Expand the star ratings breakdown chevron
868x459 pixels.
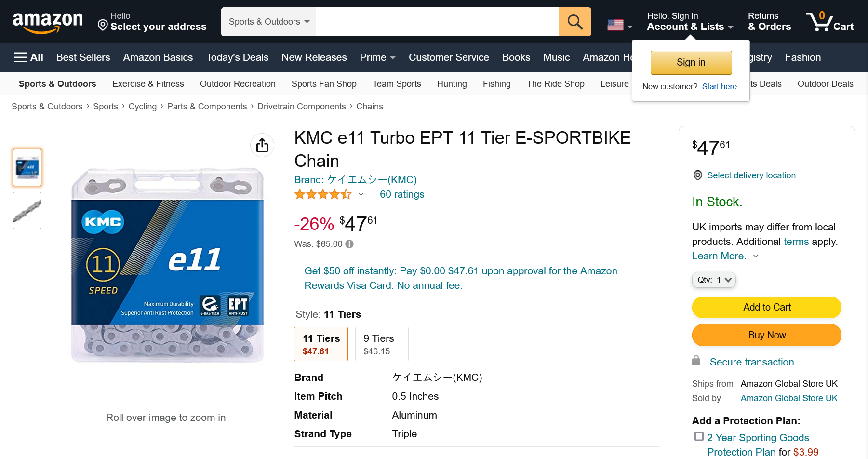click(361, 194)
